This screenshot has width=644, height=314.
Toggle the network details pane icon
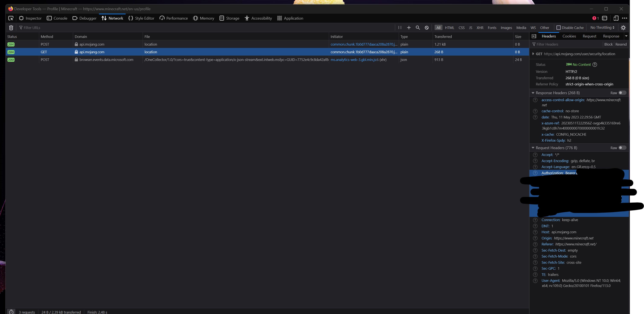pos(534,36)
